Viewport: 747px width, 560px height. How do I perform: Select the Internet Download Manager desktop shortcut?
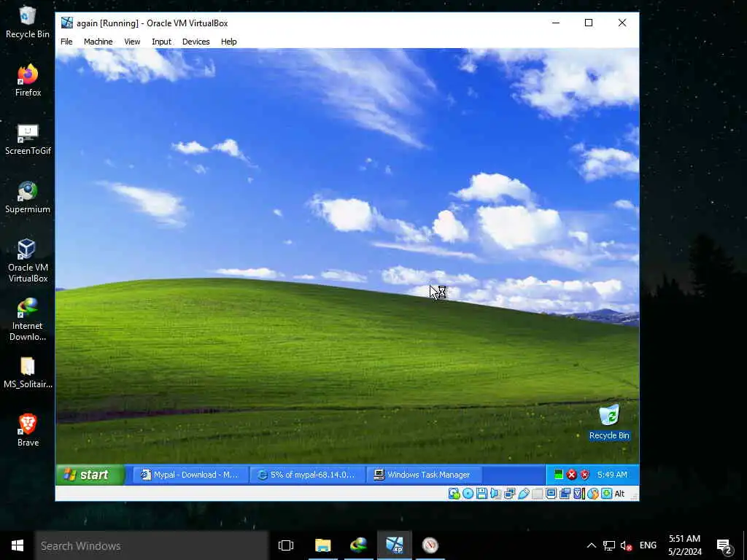coord(28,319)
